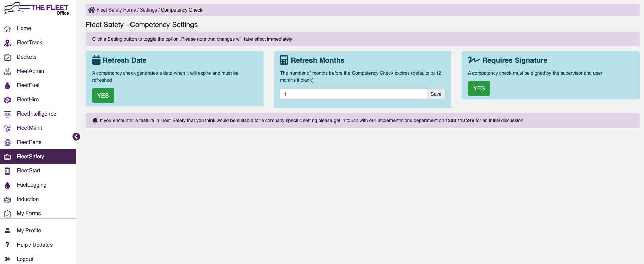Save the Refresh Months value
Screen dimensions: 644x264
pyautogui.click(x=436, y=94)
